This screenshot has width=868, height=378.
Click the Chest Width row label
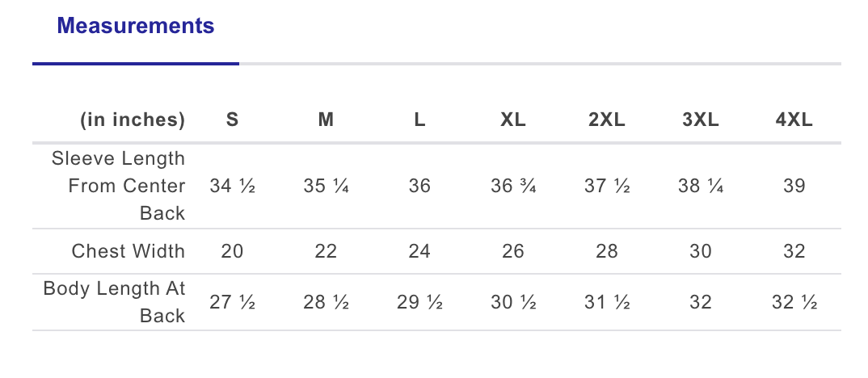click(x=129, y=251)
